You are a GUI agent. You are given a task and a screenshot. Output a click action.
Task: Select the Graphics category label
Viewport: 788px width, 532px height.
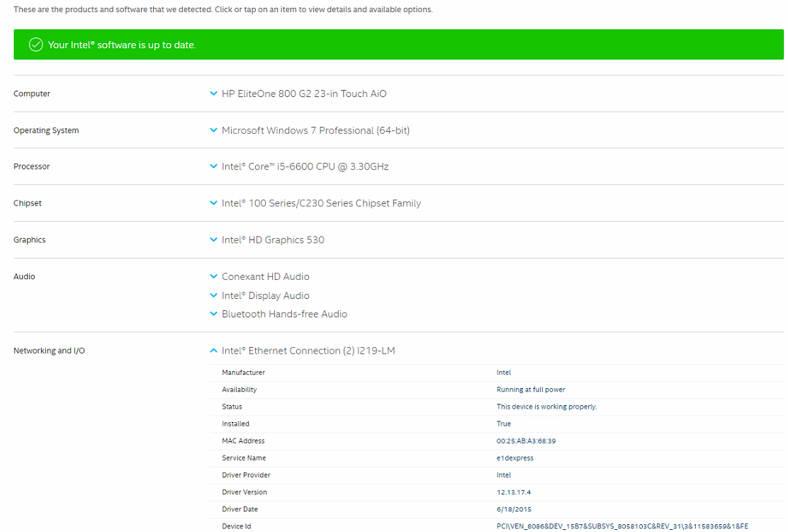click(x=30, y=240)
